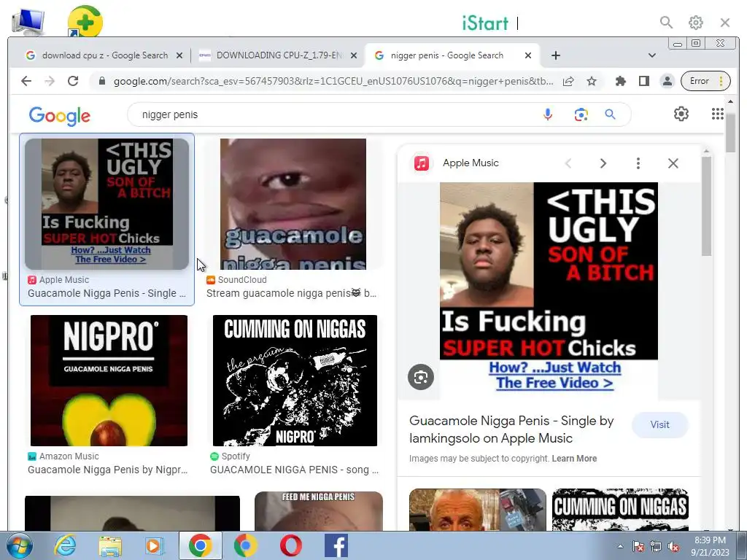
Task: Switch to the 'DOWNLOADING CPU-Z_1.79-EN' tab
Action: click(x=278, y=55)
